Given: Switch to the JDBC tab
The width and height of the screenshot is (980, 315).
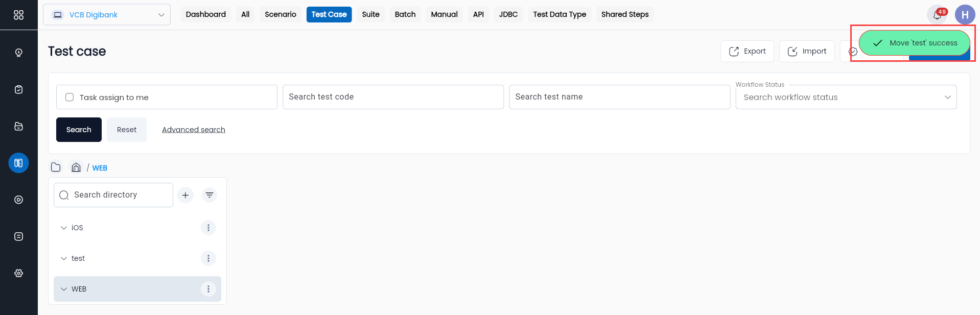Looking at the screenshot, I should point(508,14).
